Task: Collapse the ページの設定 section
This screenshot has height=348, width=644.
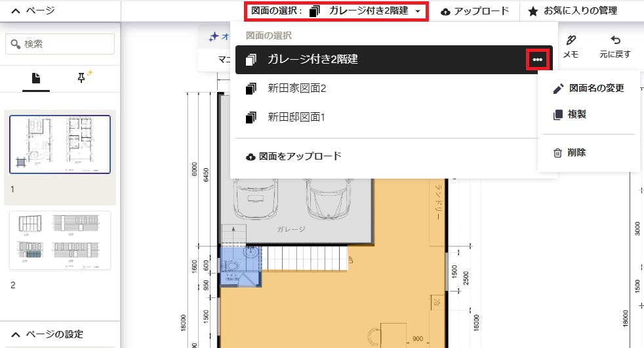Action: 14,334
